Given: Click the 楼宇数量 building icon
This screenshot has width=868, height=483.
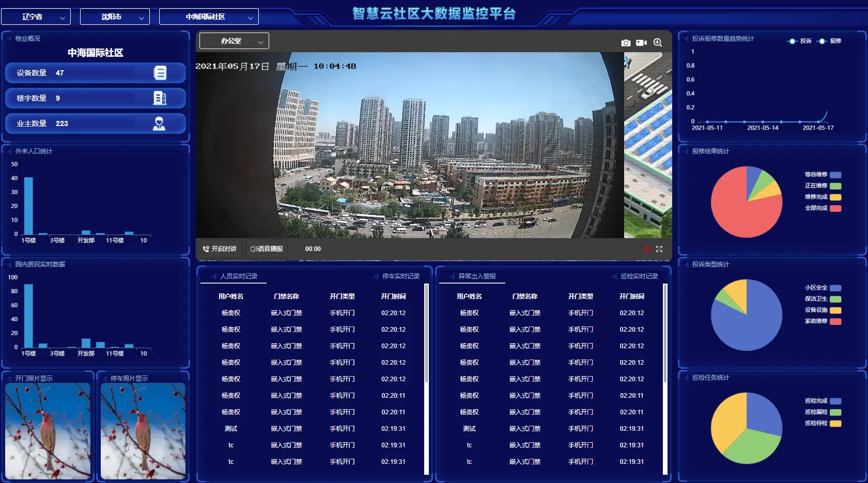Looking at the screenshot, I should click(160, 98).
